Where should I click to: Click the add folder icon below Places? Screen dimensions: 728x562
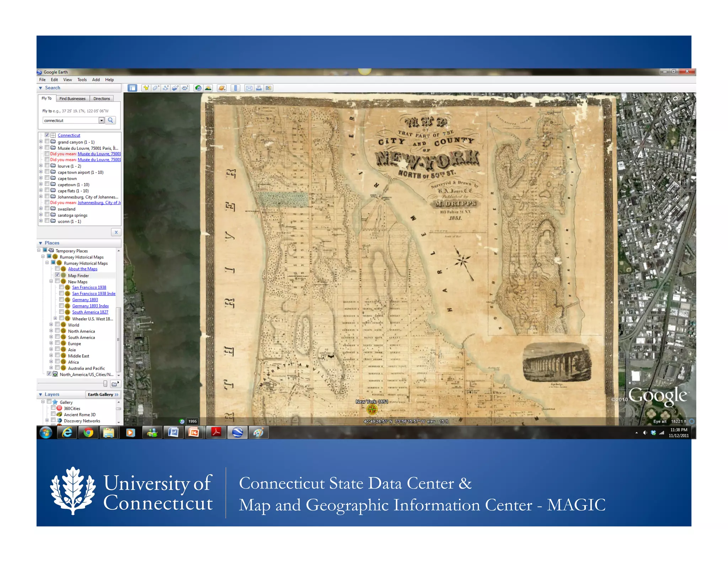[115, 384]
